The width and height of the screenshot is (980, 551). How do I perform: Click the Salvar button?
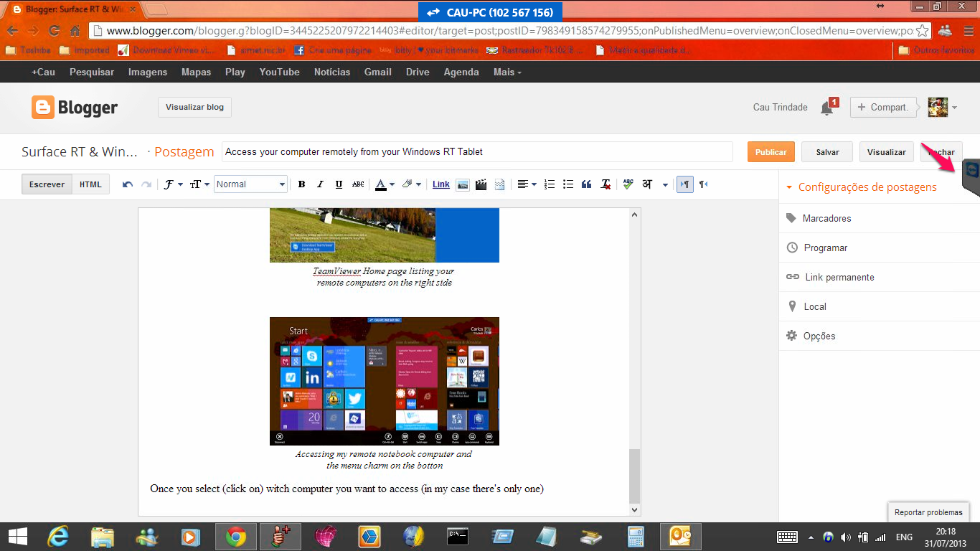(827, 152)
